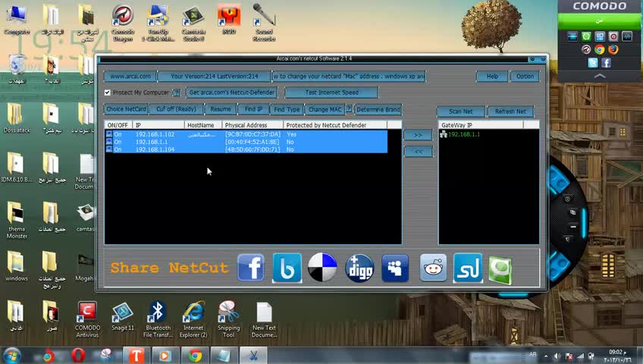The image size is (643, 364).
Task: Open Camtasia Studio 8 desktop shortcut
Action: pos(193,23)
